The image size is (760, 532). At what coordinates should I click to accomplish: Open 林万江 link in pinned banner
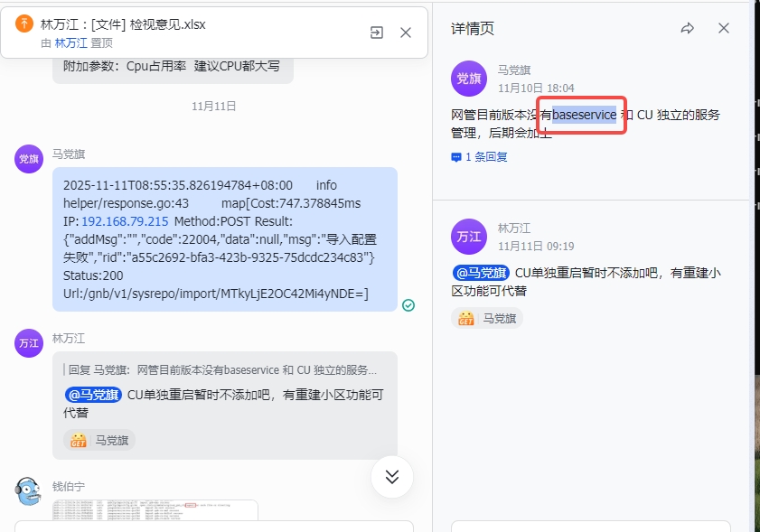click(70, 42)
